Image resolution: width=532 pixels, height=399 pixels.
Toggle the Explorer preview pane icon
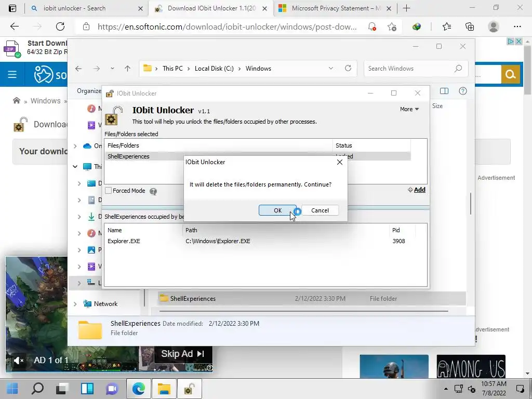(444, 91)
